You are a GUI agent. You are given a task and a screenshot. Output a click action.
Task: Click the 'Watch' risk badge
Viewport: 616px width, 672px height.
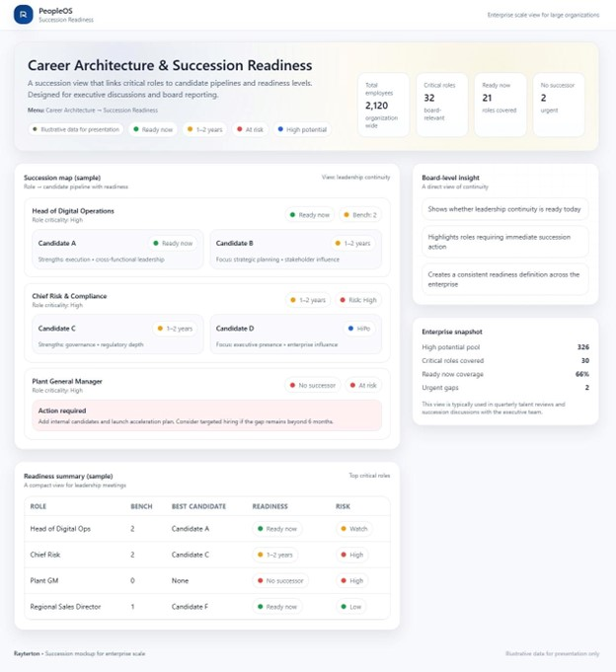click(354, 529)
